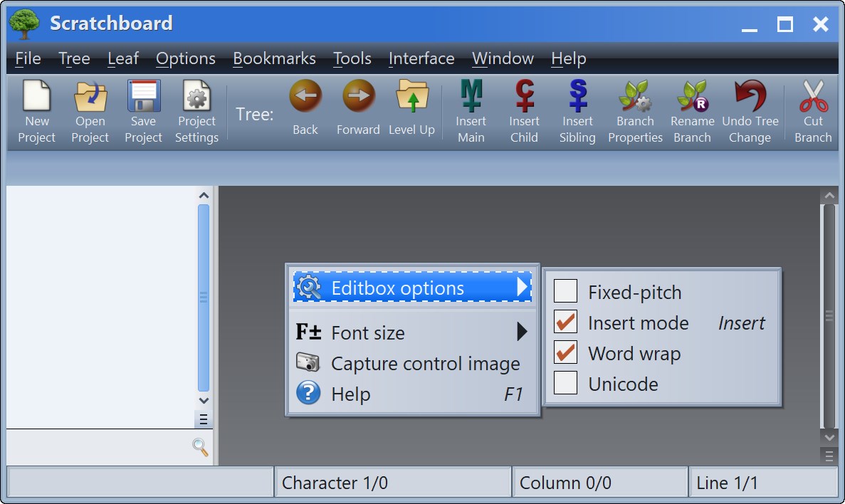This screenshot has width=845, height=504.
Task: Save the project with Save Project icon
Action: (143, 112)
